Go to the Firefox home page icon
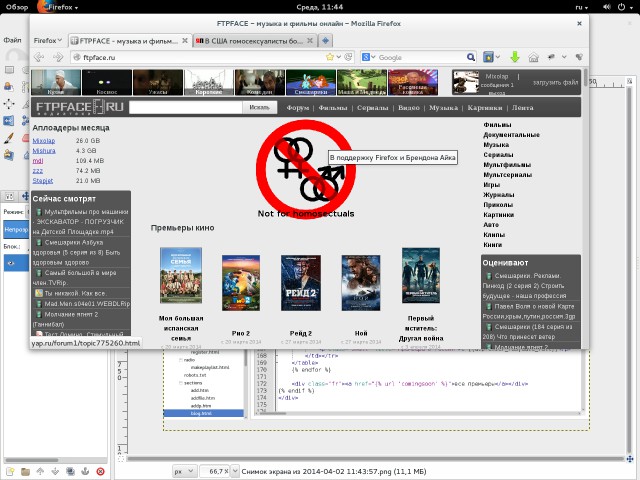The image size is (640, 480). (x=533, y=57)
